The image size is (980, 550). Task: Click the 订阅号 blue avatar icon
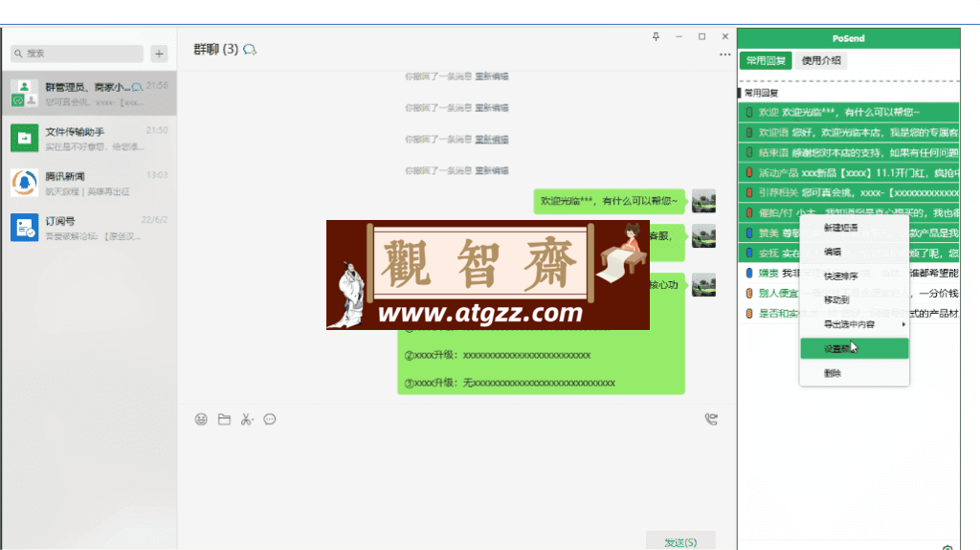[x=24, y=228]
